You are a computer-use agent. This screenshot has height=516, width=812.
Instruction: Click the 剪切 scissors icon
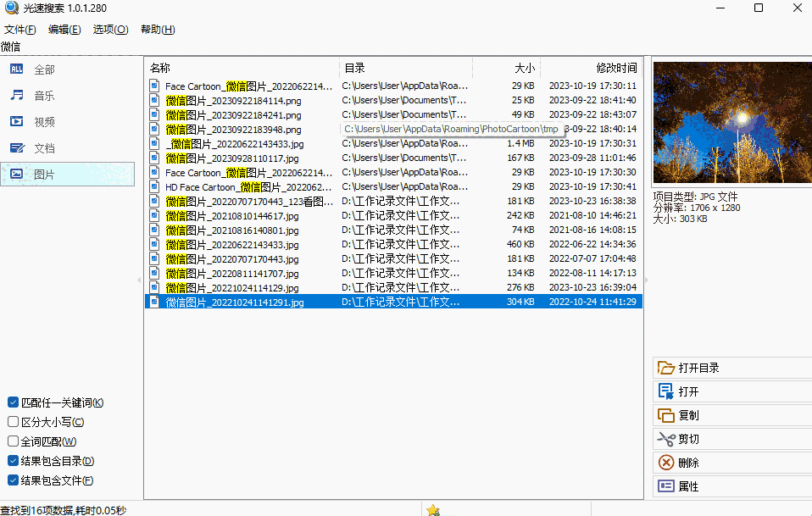point(665,439)
